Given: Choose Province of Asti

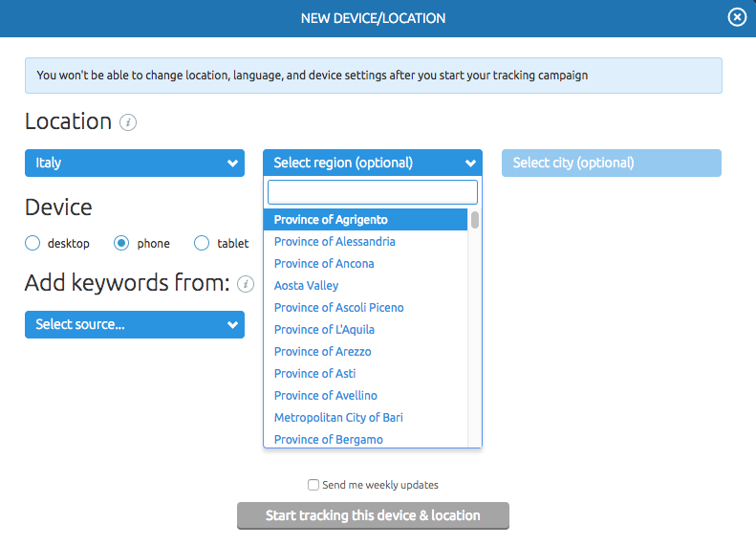Looking at the screenshot, I should [x=365, y=374].
